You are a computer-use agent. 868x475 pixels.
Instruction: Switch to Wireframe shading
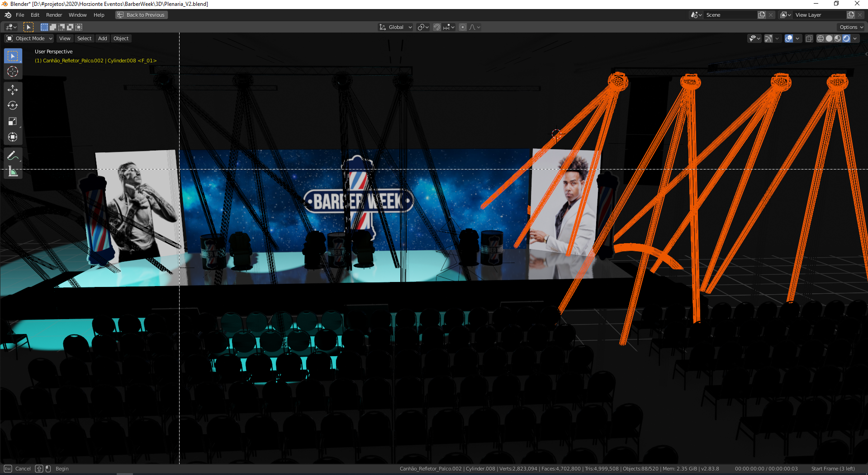(x=821, y=38)
